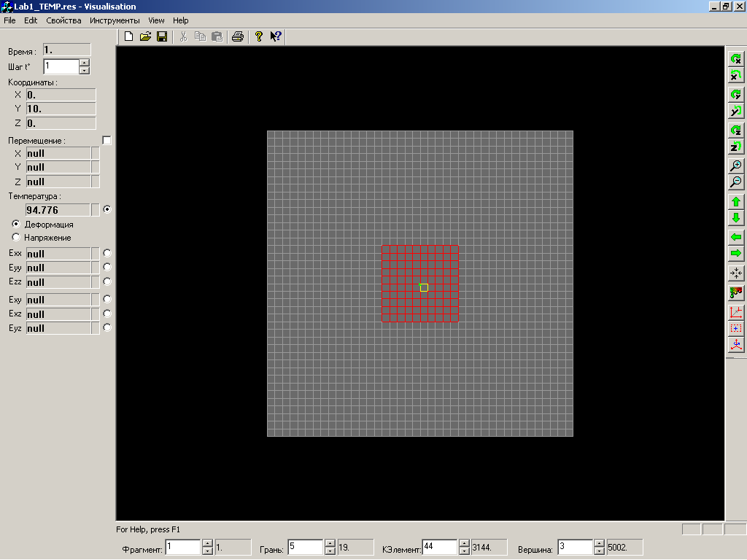
Task: Select the Напряжение radio option
Action: coord(16,237)
